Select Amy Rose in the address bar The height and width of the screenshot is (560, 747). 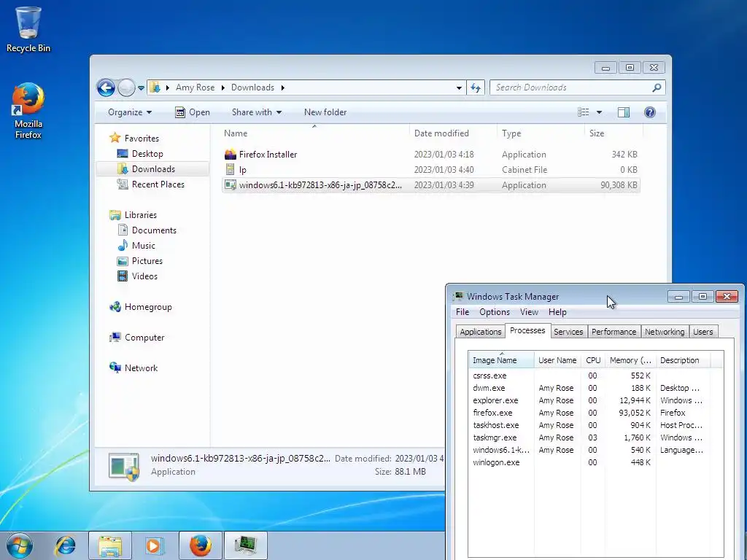coord(195,87)
